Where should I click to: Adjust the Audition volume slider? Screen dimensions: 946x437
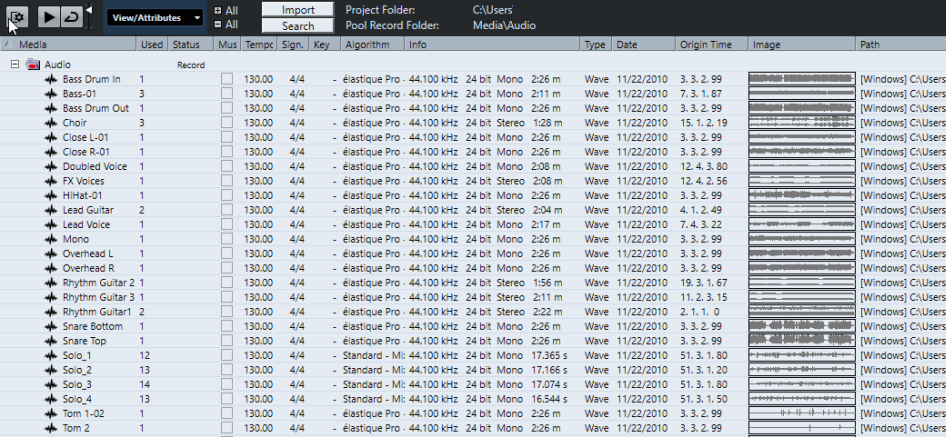(89, 17)
